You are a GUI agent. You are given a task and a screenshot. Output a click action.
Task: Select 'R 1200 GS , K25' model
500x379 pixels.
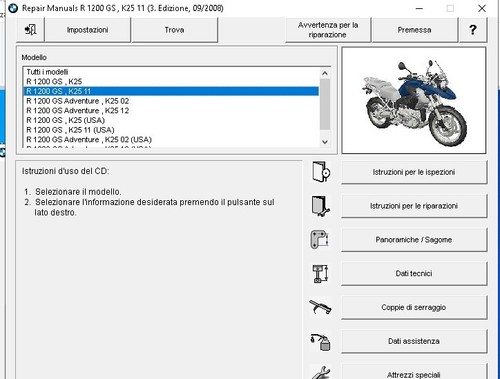171,82
